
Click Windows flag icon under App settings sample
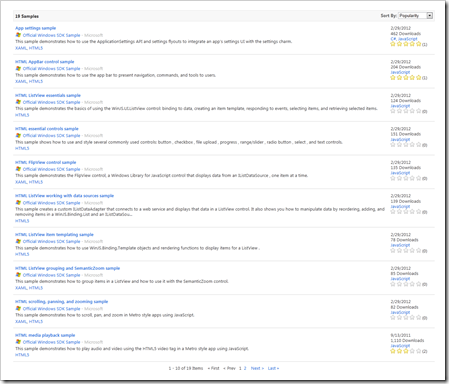point(18,35)
